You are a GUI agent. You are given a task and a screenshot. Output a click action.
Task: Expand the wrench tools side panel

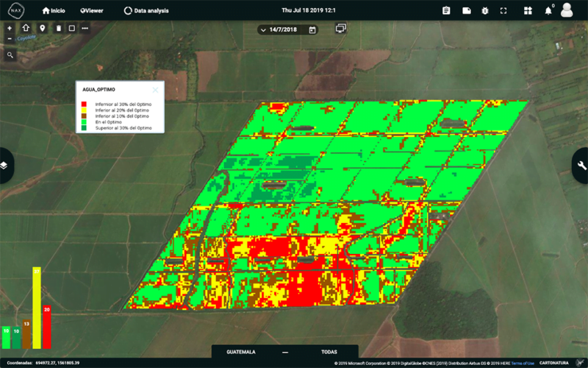click(582, 165)
